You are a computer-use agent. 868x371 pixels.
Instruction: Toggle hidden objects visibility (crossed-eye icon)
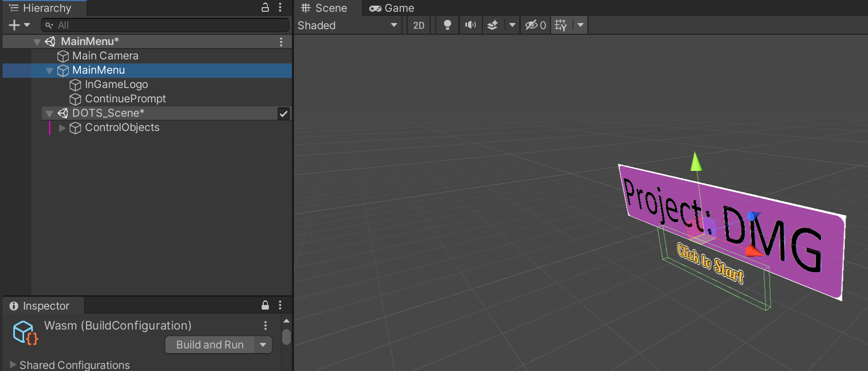pos(536,25)
